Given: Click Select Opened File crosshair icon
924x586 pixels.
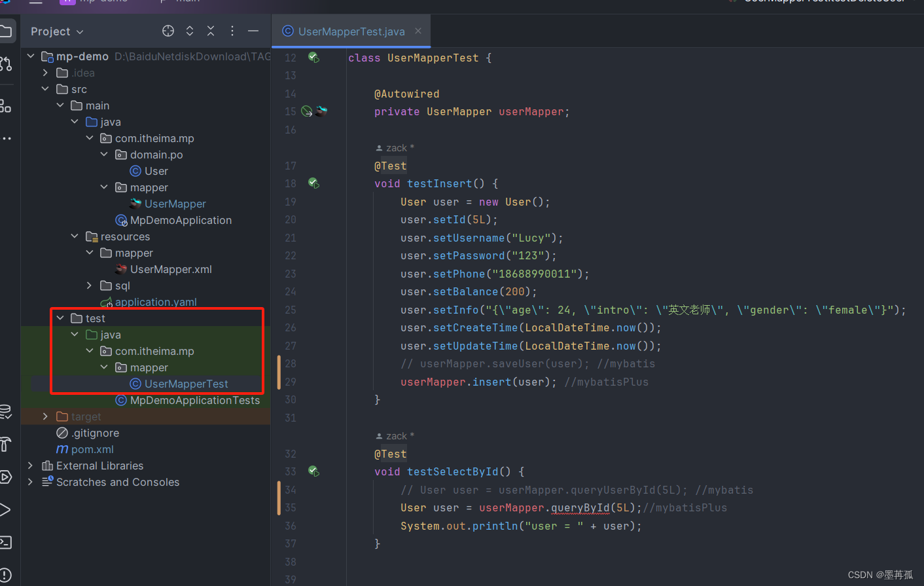Looking at the screenshot, I should (x=168, y=31).
